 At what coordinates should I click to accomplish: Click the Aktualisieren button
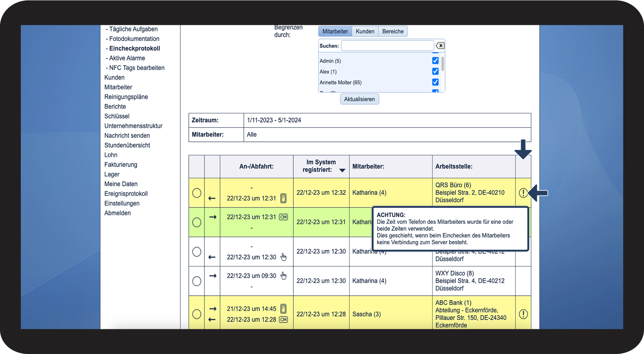(359, 99)
